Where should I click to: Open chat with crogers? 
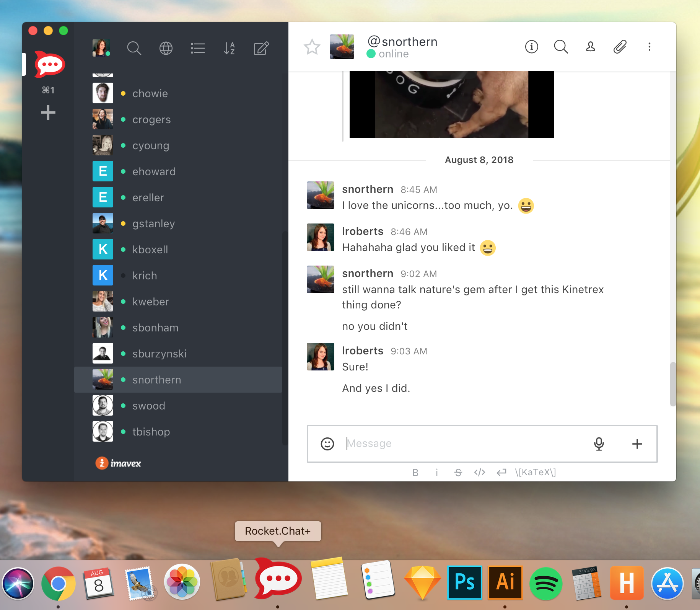178,119
